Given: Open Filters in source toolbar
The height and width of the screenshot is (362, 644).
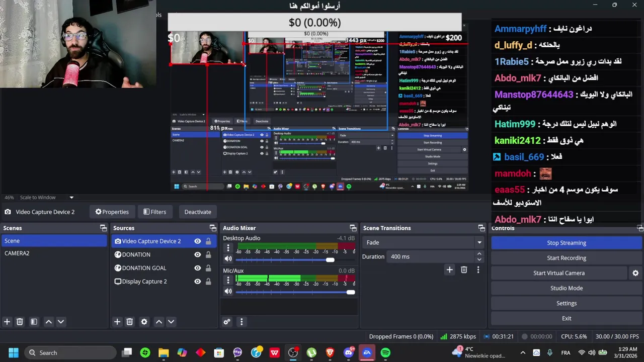Looking at the screenshot, I should tap(154, 212).
